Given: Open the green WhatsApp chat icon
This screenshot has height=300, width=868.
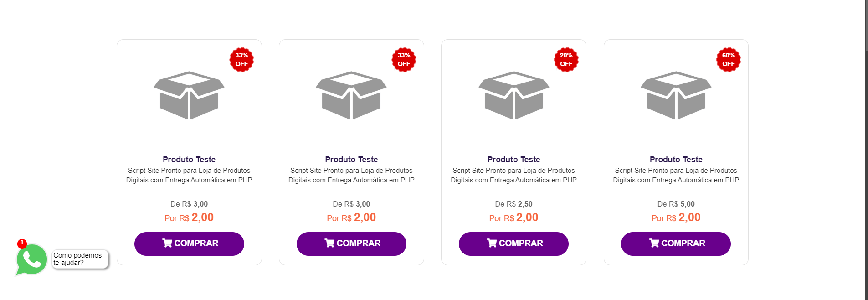Looking at the screenshot, I should [32, 259].
